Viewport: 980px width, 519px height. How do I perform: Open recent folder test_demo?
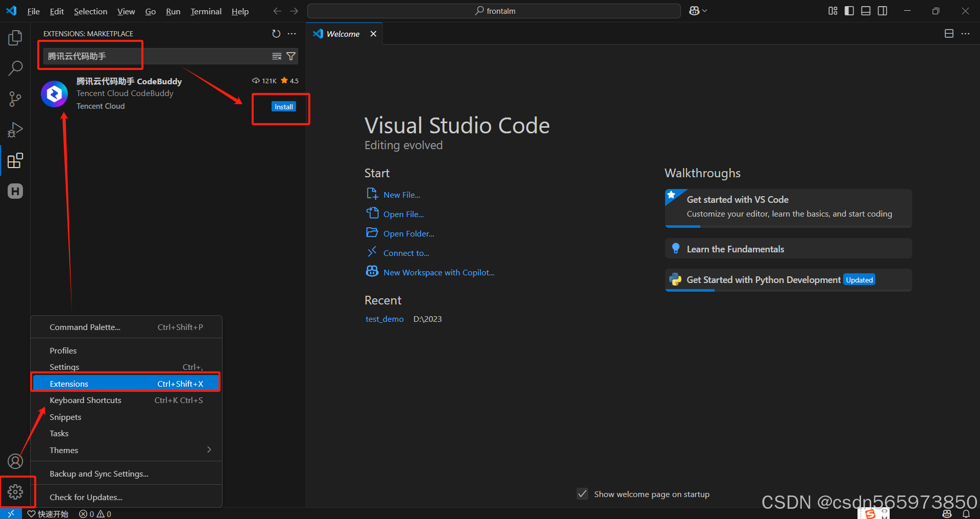[x=384, y=319]
